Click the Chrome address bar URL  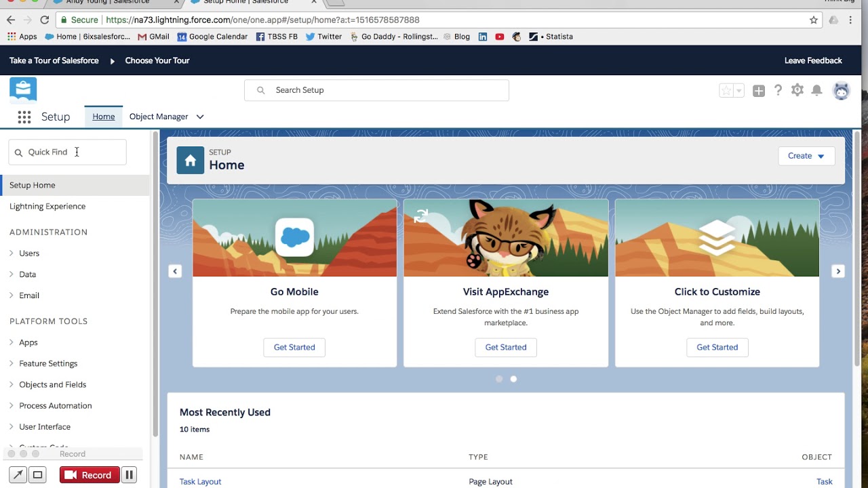[x=263, y=20]
